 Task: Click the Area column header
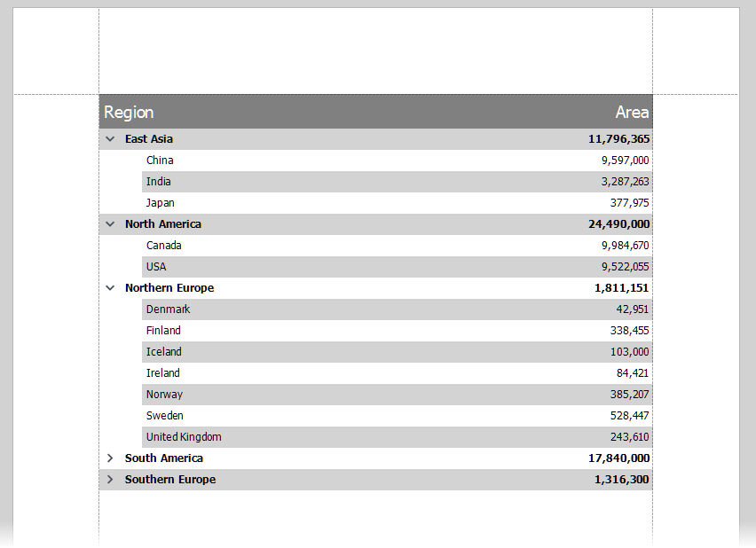pyautogui.click(x=632, y=113)
